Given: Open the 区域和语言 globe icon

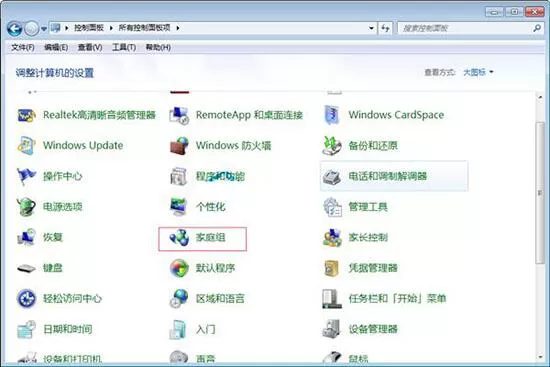Looking at the screenshot, I should coord(179,299).
